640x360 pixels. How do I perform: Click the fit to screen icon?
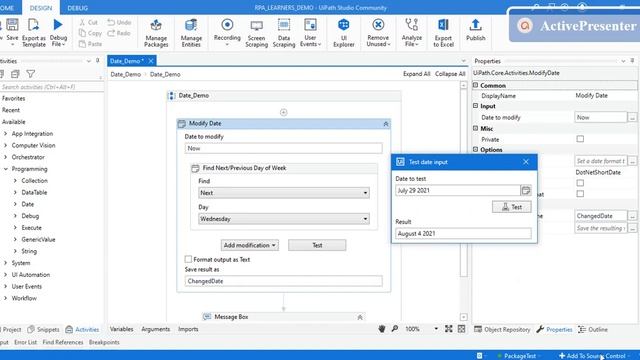point(449,329)
